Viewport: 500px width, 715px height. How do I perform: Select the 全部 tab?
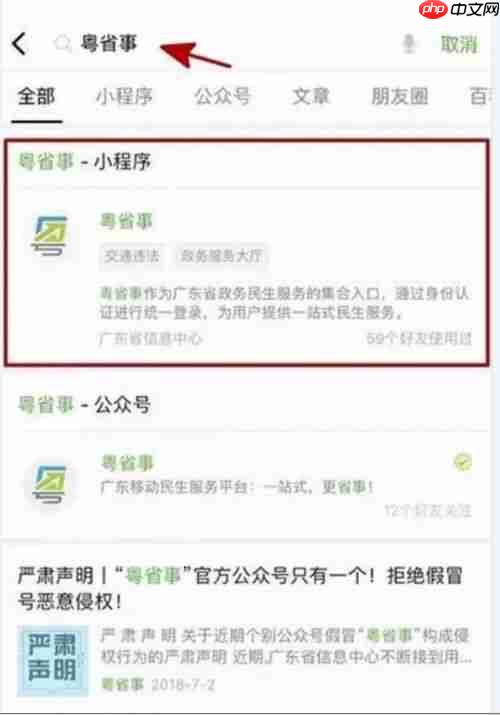pos(36,97)
